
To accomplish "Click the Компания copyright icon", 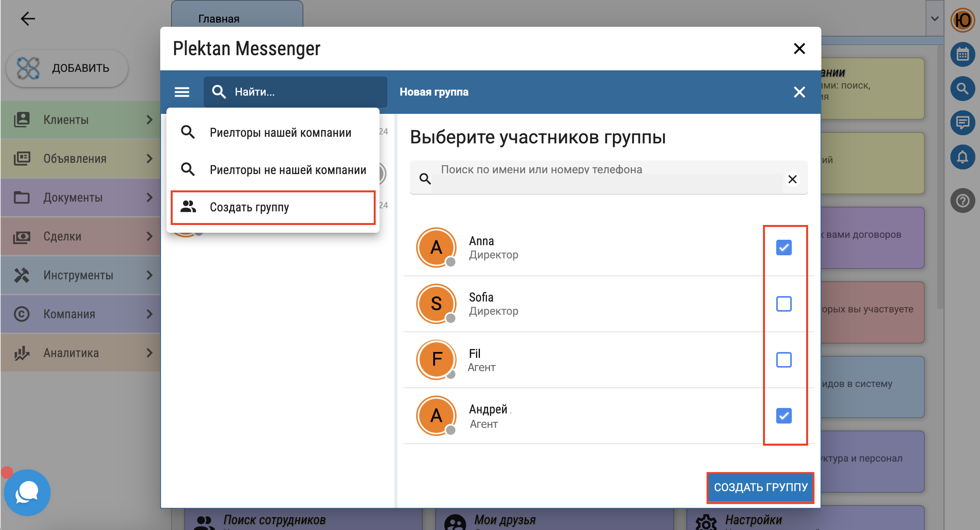I will (22, 314).
